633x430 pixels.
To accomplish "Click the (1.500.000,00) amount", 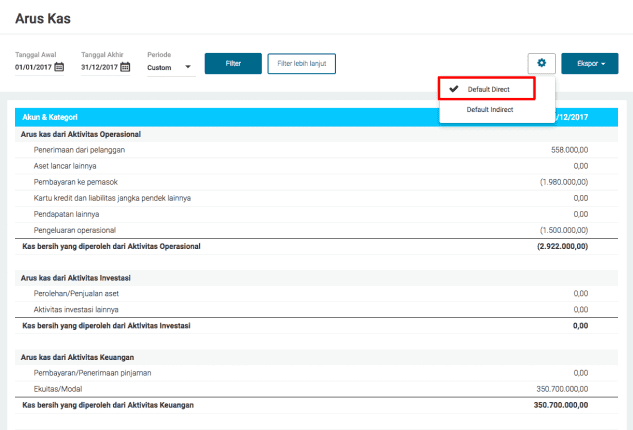I will tap(564, 230).
